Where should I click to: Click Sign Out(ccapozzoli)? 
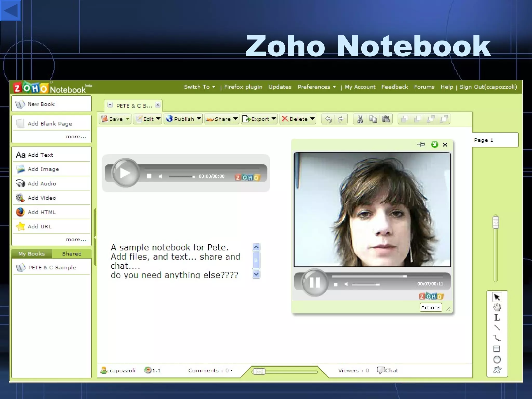click(488, 87)
